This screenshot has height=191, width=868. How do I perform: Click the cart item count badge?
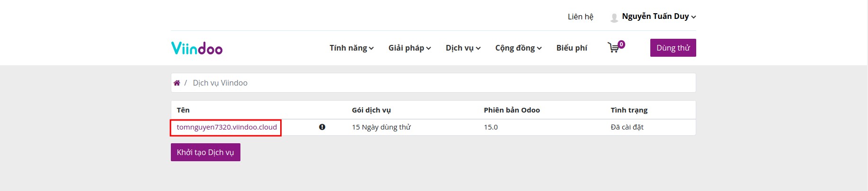(x=621, y=44)
